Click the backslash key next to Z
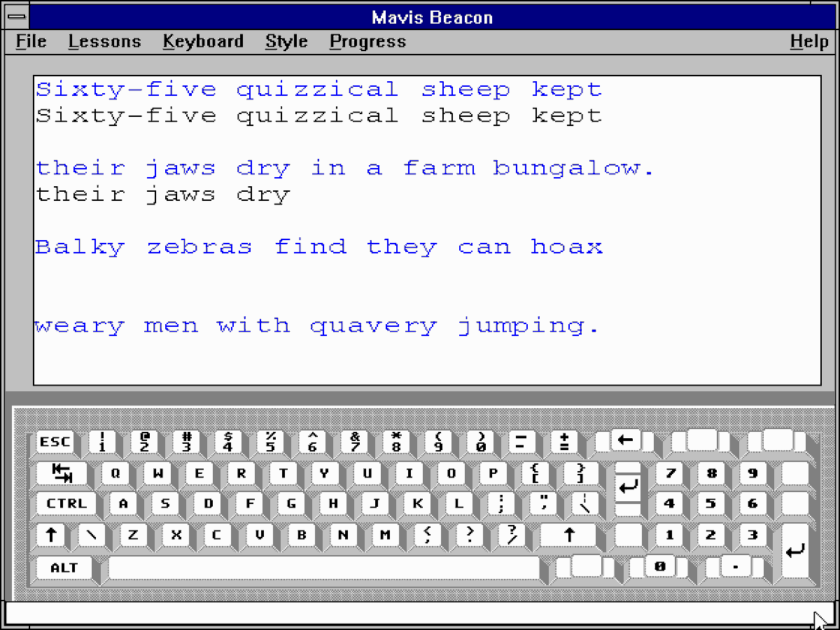The height and width of the screenshot is (630, 840). [92, 535]
